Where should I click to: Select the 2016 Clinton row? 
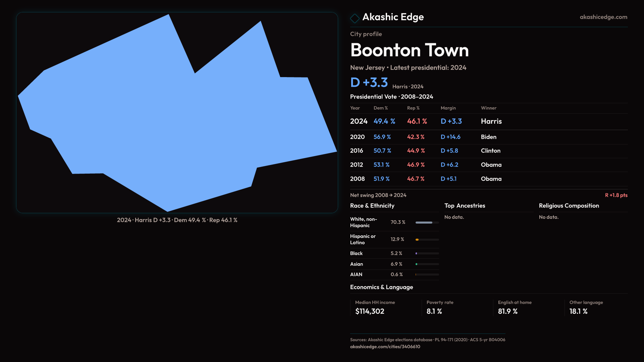[x=488, y=151]
